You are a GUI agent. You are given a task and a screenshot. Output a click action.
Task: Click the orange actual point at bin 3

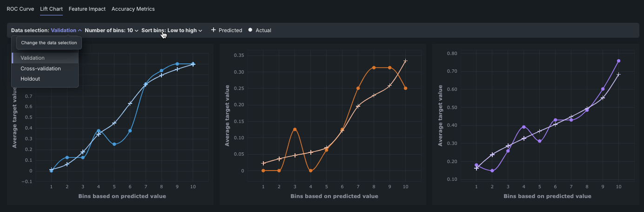coord(295,130)
